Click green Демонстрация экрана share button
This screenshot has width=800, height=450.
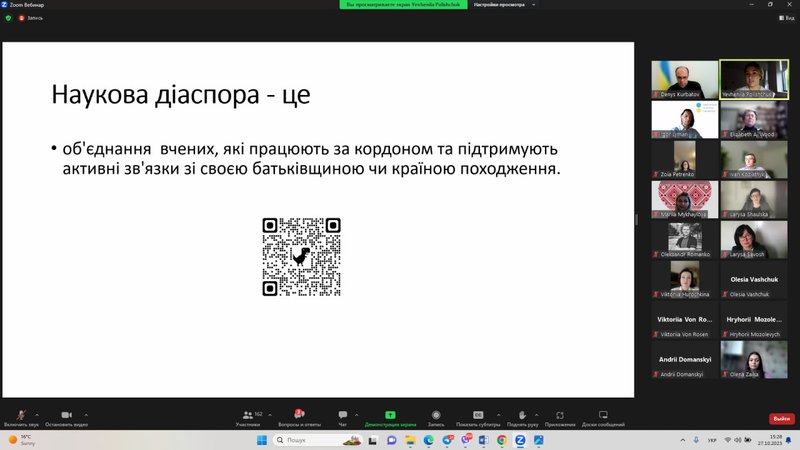(390, 418)
